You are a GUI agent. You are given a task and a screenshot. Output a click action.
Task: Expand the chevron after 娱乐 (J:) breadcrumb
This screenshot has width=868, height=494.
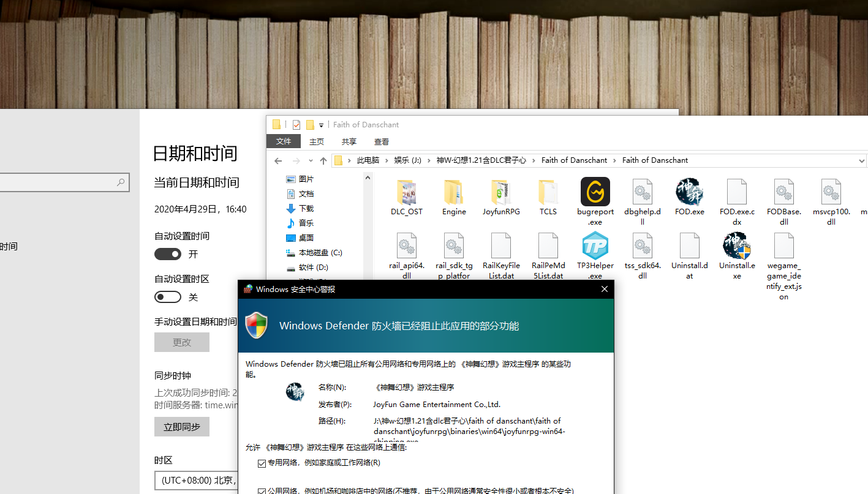(x=429, y=160)
